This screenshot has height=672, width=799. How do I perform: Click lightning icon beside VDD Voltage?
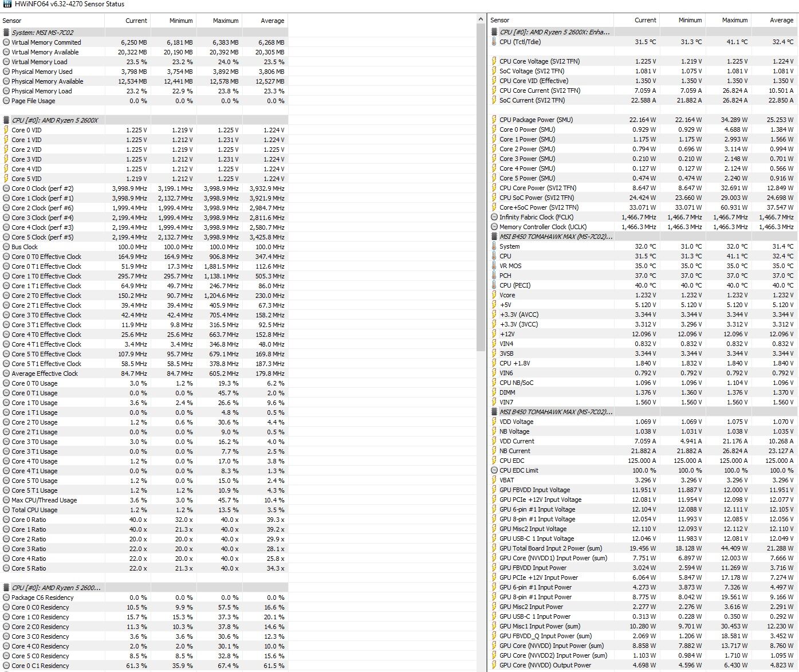494,422
